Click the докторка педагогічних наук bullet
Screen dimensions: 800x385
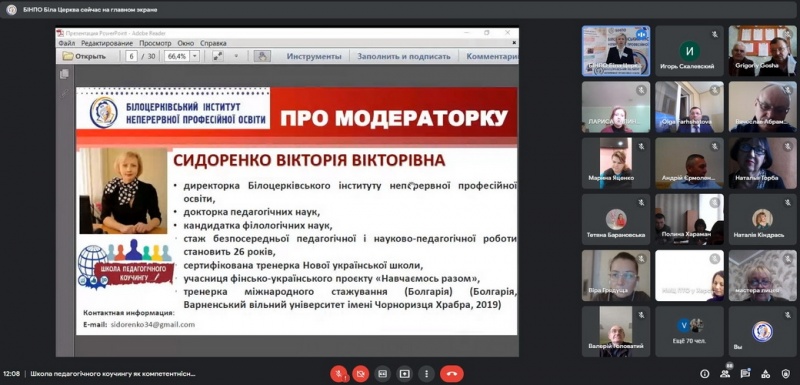point(252,212)
